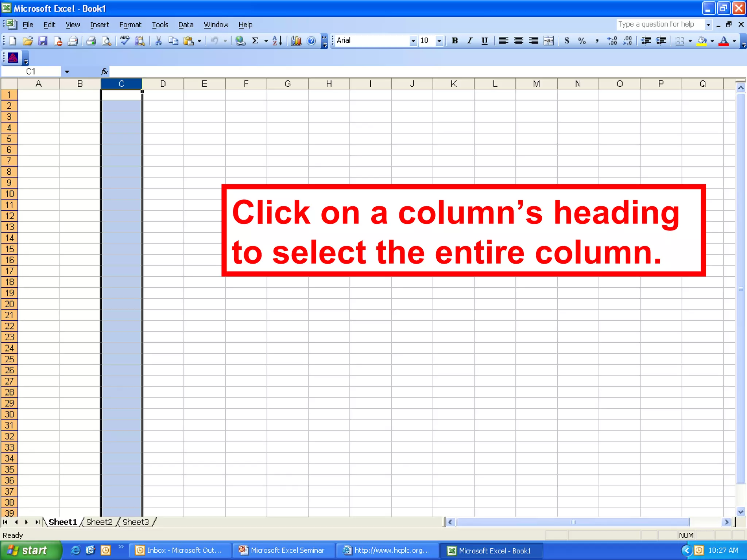Click the red Adobe PDF toolbar icon
The width and height of the screenshot is (747, 560).
coord(13,58)
